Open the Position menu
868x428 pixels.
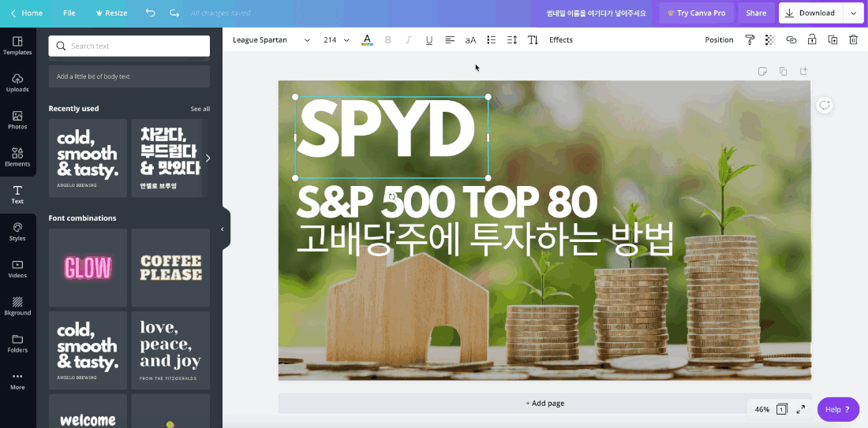pos(719,40)
